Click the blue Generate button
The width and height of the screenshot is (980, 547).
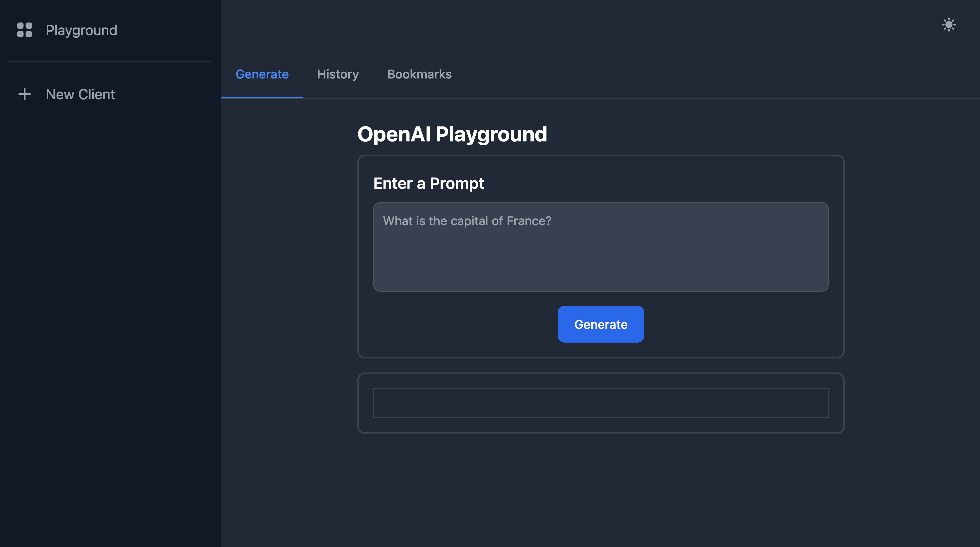pos(601,324)
